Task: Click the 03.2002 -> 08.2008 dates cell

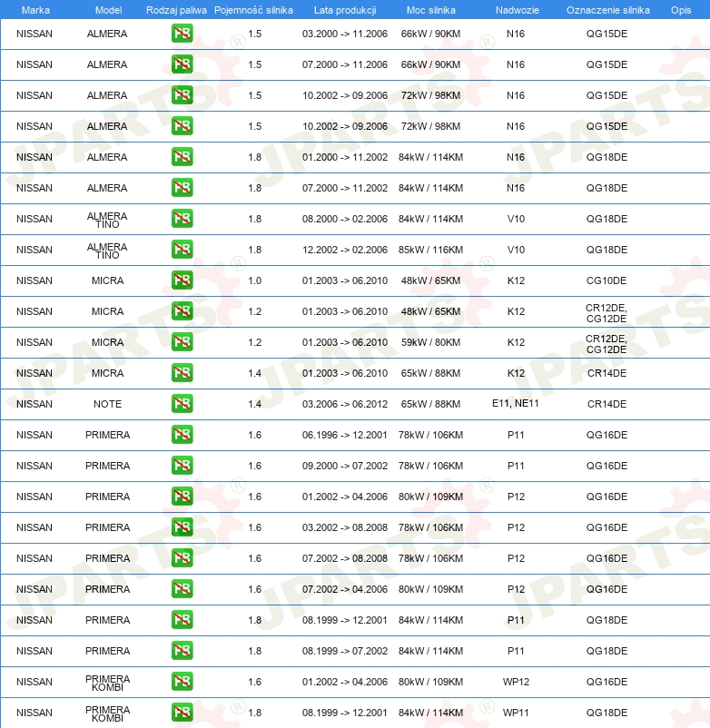Action: [344, 527]
